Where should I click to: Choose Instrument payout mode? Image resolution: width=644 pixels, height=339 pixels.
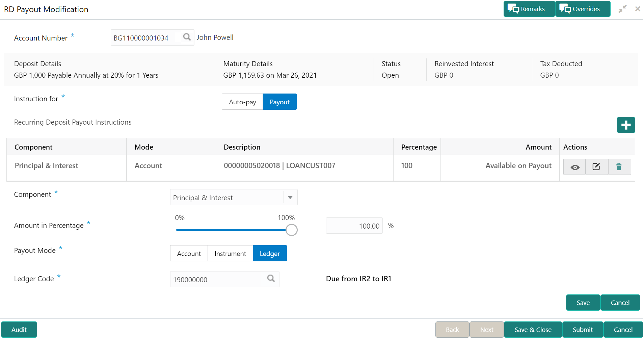230,254
